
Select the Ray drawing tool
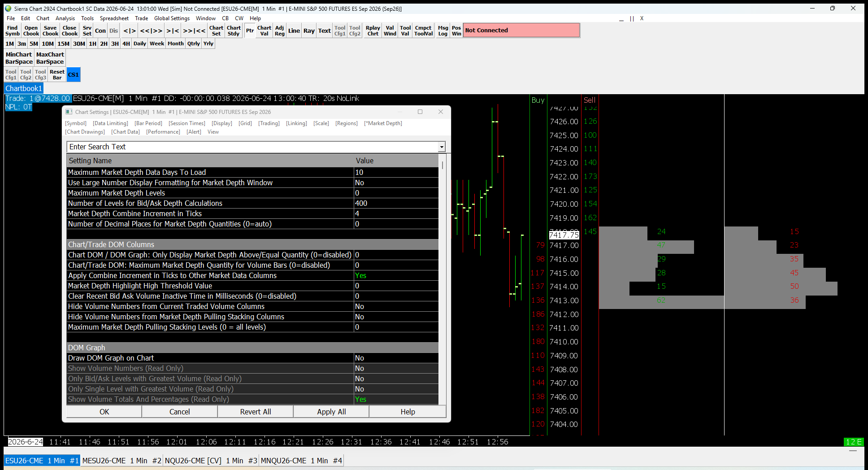(x=309, y=30)
